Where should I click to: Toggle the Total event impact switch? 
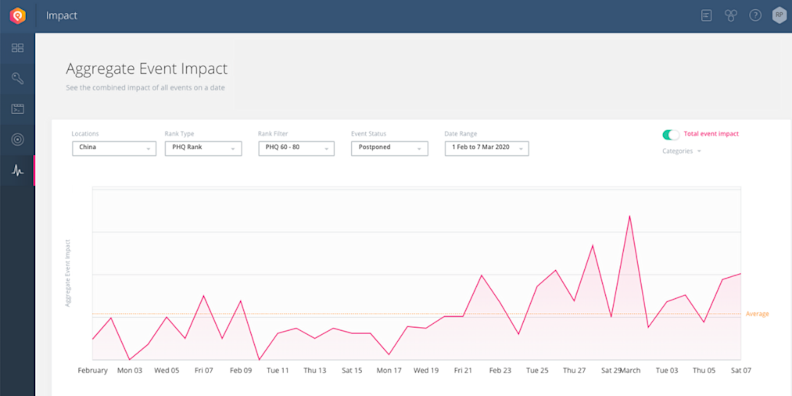671,134
